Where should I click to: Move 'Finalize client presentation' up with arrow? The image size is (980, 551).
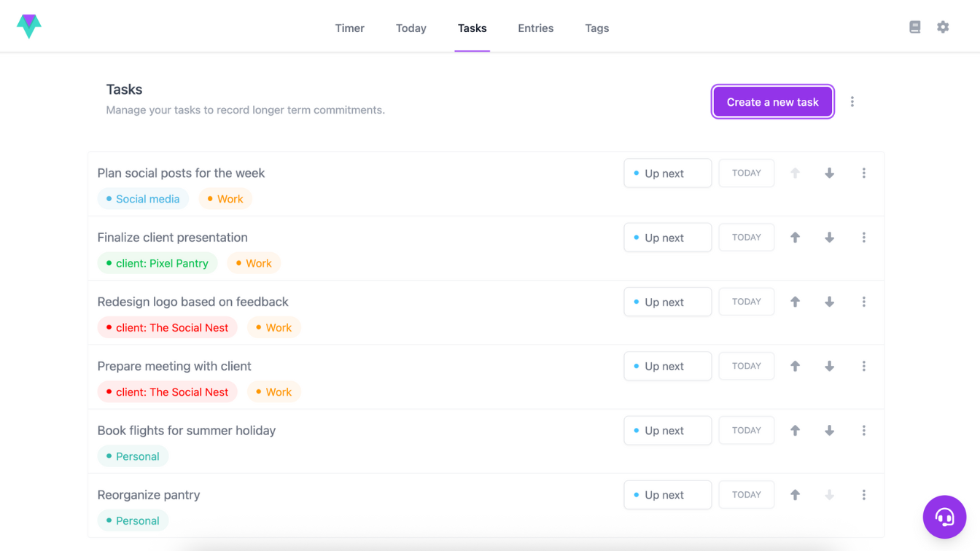coord(795,238)
